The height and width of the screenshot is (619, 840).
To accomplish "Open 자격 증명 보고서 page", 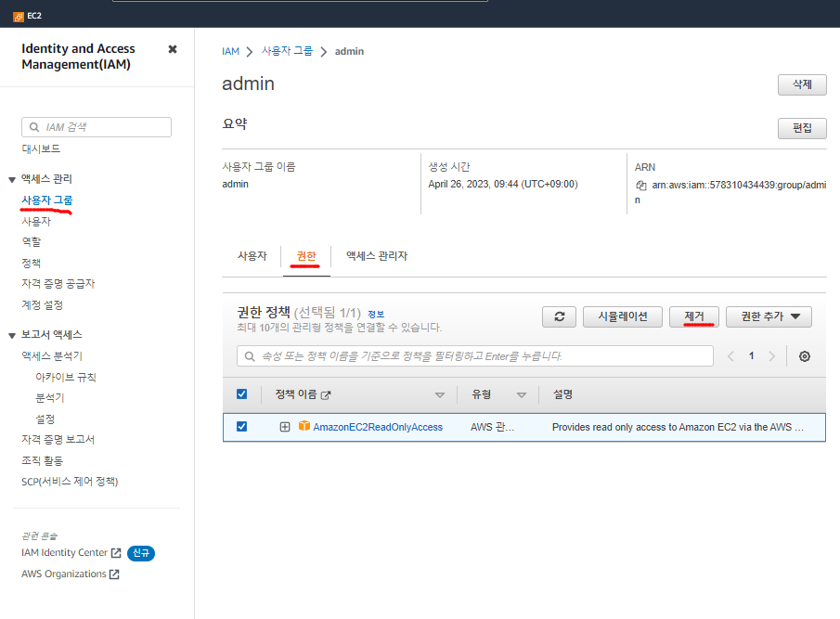I will 58,440.
